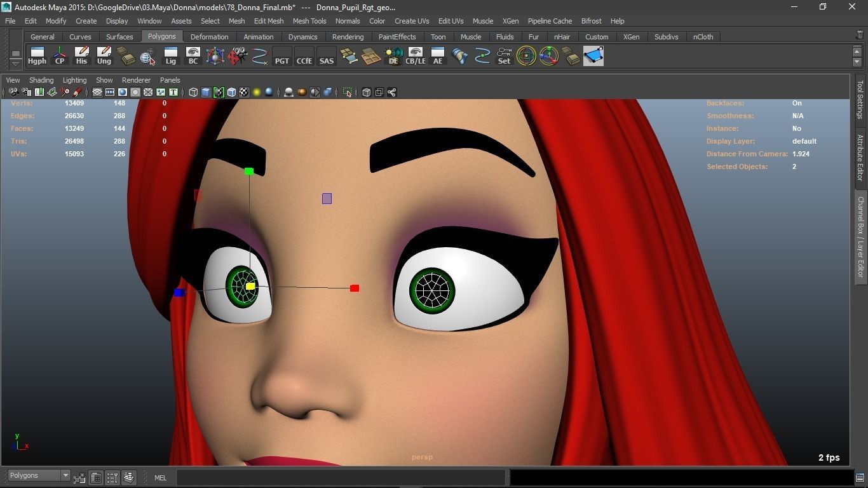Click the red X-axis manipulator handle
This screenshot has height=488, width=868.
tap(355, 288)
